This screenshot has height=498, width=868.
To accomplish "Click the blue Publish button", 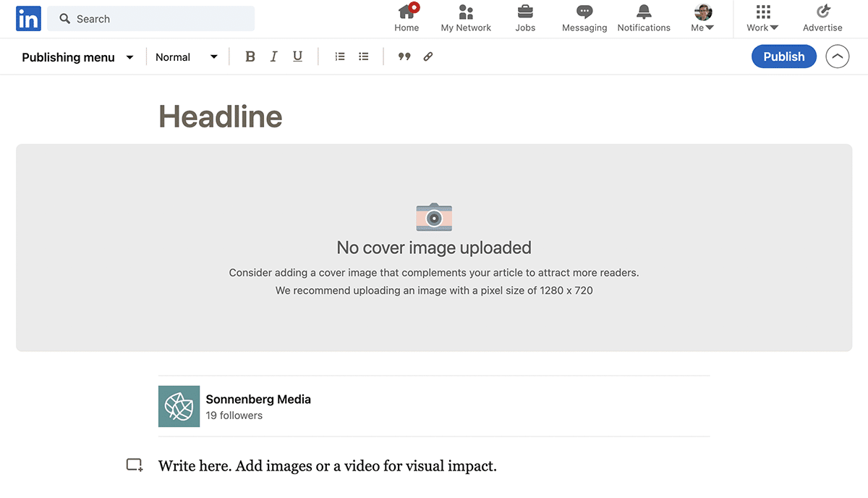I will pyautogui.click(x=783, y=56).
